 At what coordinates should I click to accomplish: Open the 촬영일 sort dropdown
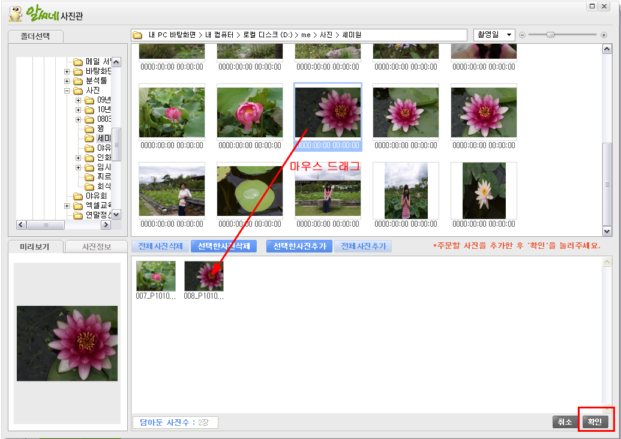494,35
